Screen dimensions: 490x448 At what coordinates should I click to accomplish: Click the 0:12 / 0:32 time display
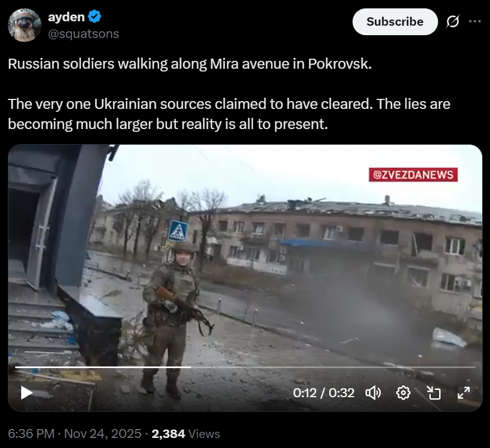324,393
